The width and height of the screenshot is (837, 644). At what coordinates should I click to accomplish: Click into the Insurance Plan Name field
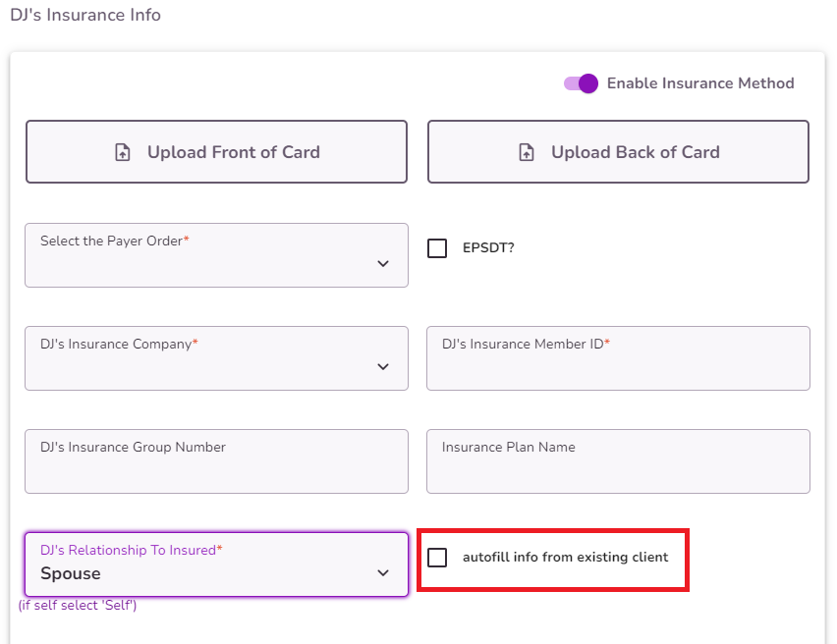pos(618,460)
